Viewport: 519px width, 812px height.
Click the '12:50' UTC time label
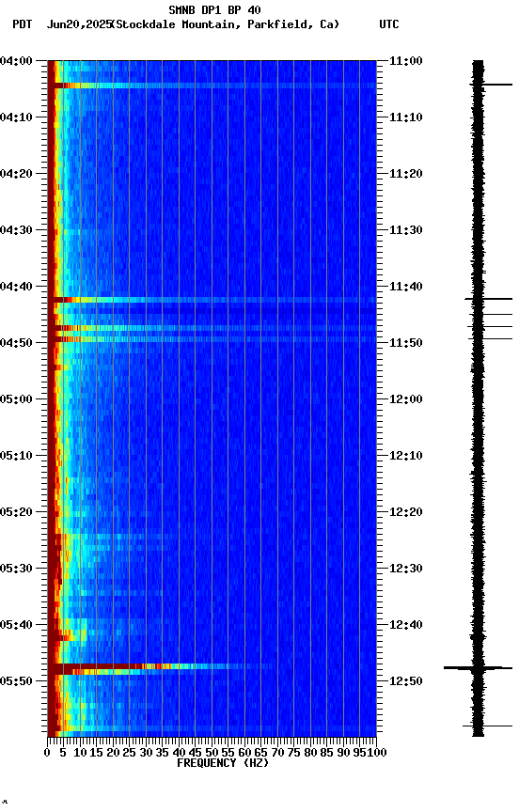pos(405,681)
